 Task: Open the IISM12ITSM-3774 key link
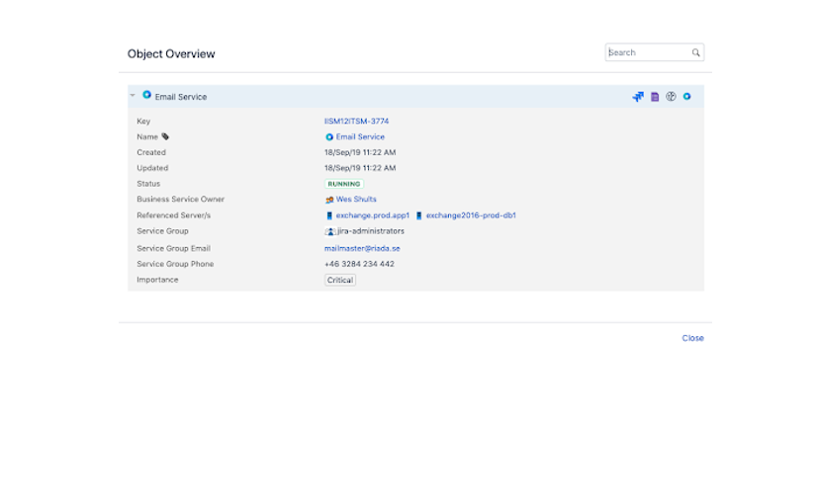[x=356, y=122]
